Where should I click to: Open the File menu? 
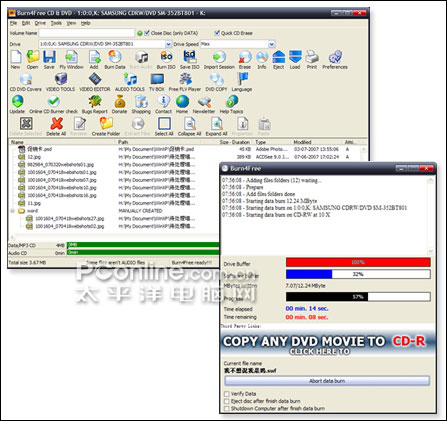pos(13,23)
